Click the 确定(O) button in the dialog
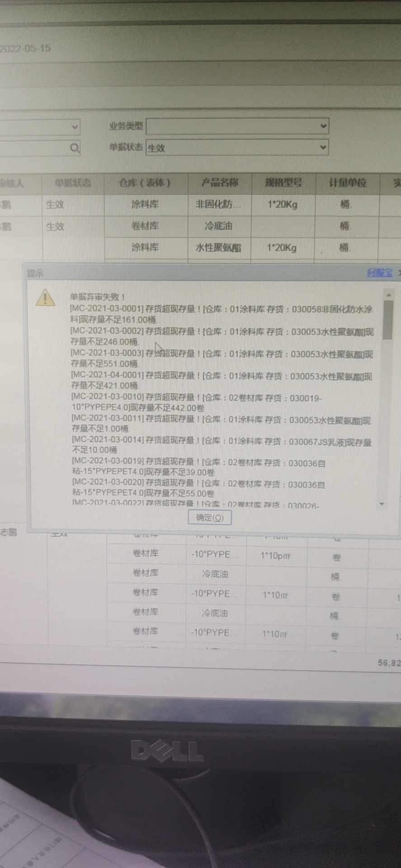This screenshot has height=868, width=401. click(x=210, y=518)
